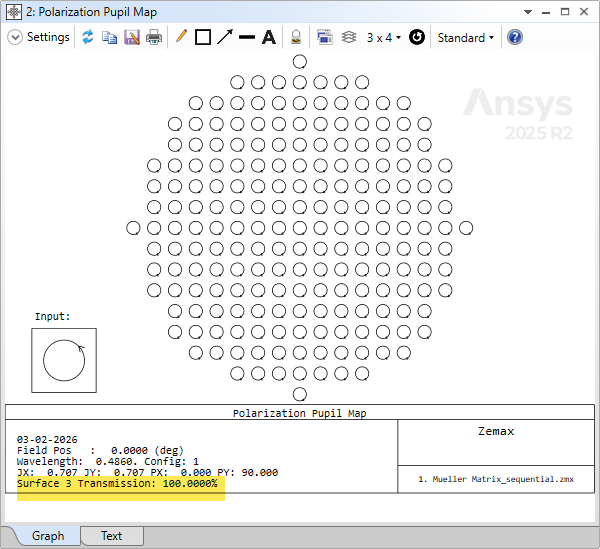Image resolution: width=600 pixels, height=549 pixels.
Task: Click the clone window icon
Action: click(x=324, y=37)
